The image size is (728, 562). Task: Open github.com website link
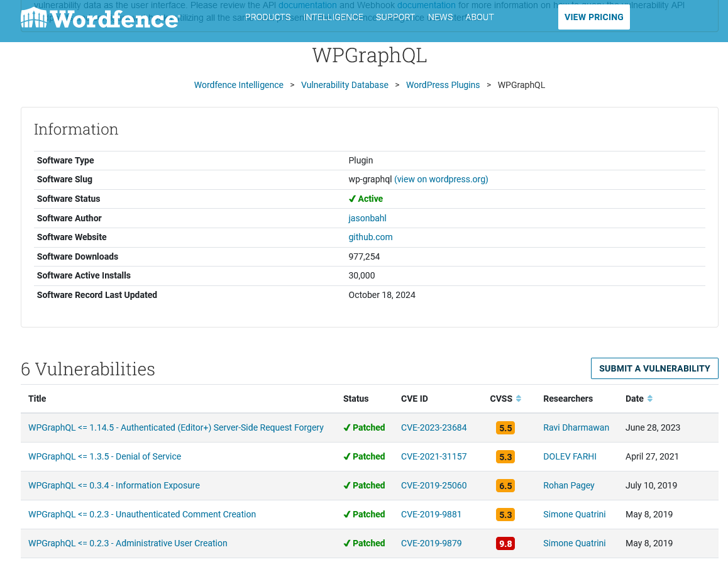(370, 237)
